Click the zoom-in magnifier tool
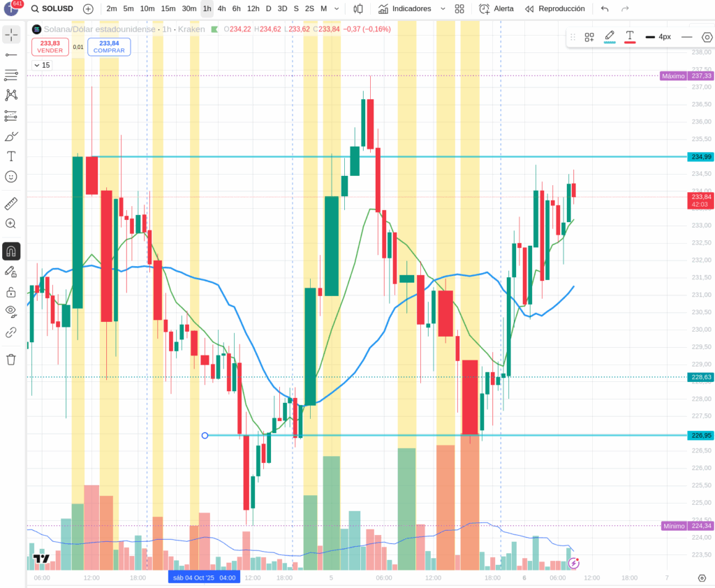This screenshot has height=588, width=715. 11,223
